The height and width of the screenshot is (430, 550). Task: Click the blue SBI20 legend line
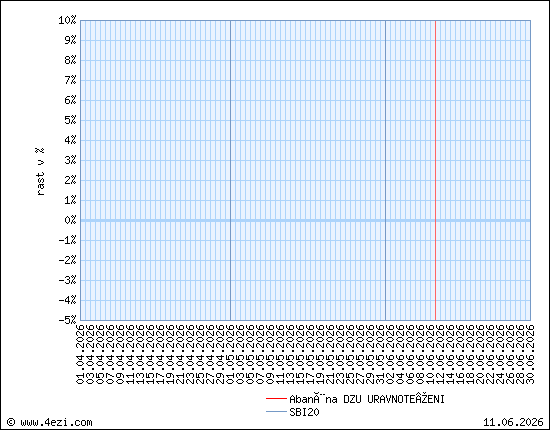point(276,412)
